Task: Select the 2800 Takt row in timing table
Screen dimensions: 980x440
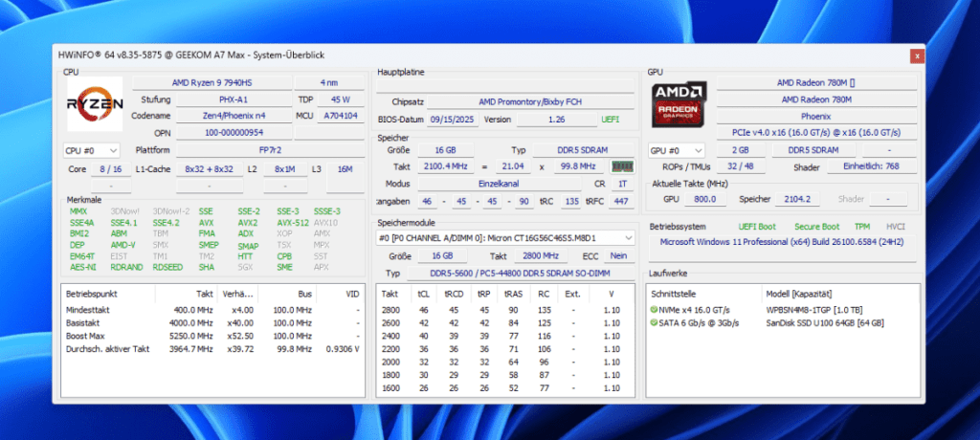Action: [390, 310]
